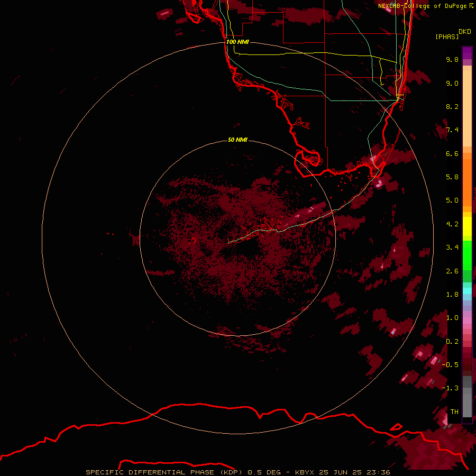Click the 2.6 scale number

pos(452,271)
